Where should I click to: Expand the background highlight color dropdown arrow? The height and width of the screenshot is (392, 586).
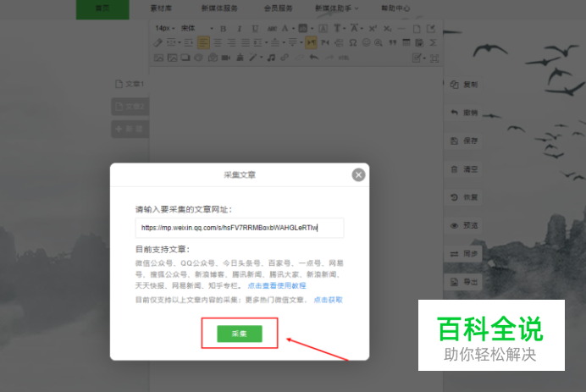pyautogui.click(x=312, y=29)
